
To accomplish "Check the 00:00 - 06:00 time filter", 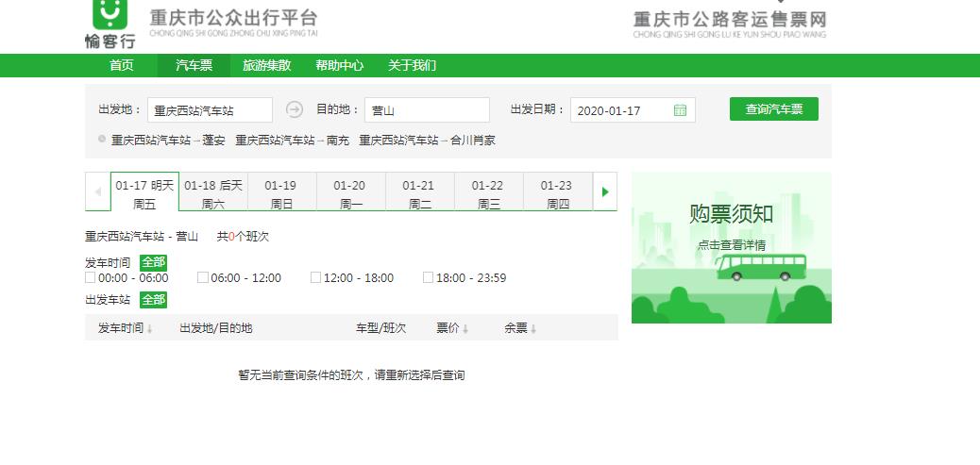I will tap(91, 278).
